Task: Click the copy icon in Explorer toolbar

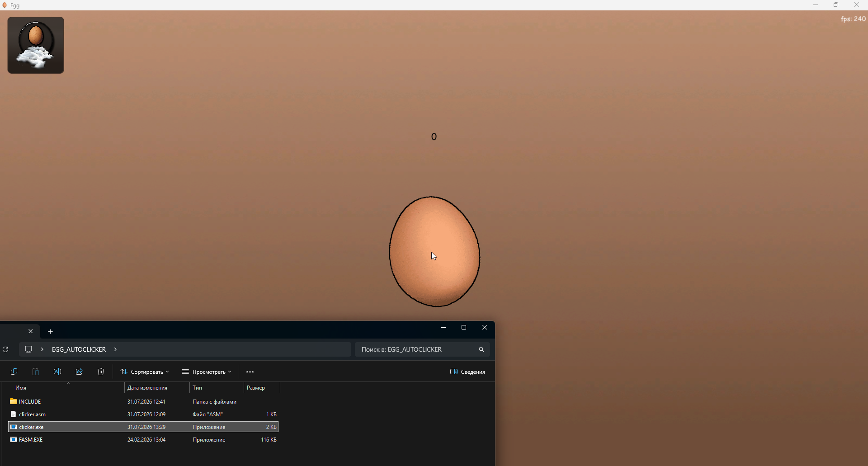Action: click(14, 372)
